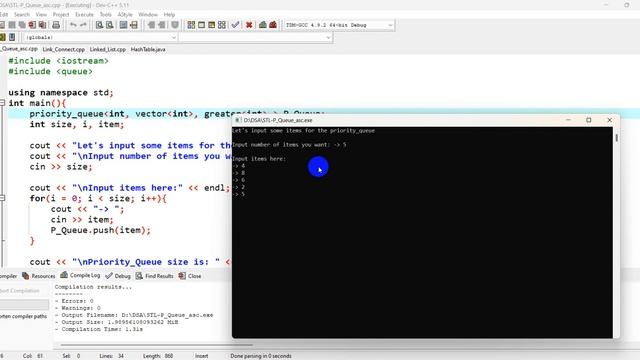Image resolution: width=640 pixels, height=360 pixels.
Task: Stop execution with the red X icon
Action: click(249, 25)
